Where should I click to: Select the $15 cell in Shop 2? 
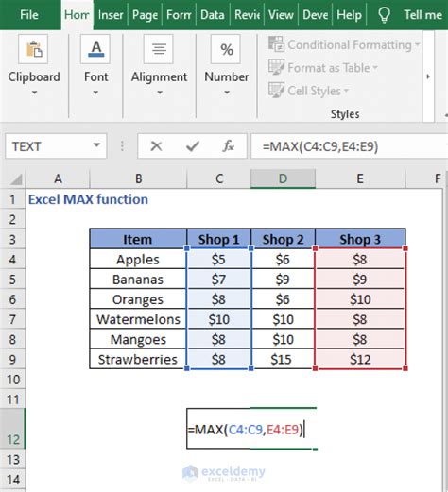(283, 359)
